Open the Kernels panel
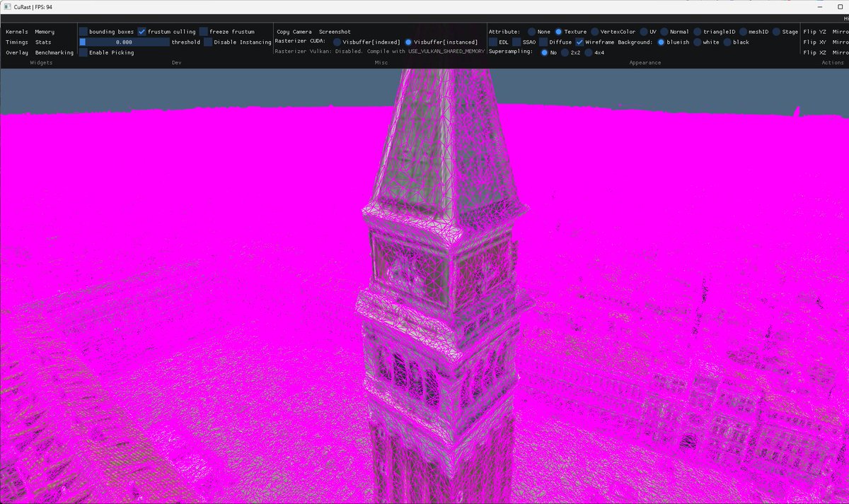Viewport: 849px width, 504px height. pyautogui.click(x=16, y=31)
